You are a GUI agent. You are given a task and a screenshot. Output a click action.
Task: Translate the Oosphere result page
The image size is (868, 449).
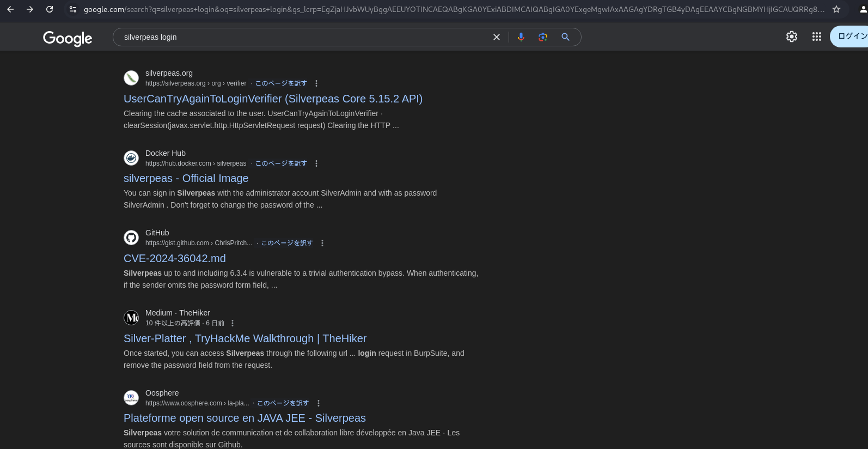283,403
